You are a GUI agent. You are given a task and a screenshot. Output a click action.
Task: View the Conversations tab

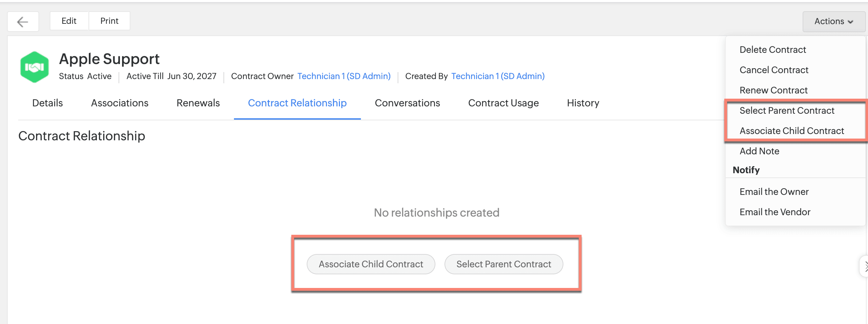(407, 103)
